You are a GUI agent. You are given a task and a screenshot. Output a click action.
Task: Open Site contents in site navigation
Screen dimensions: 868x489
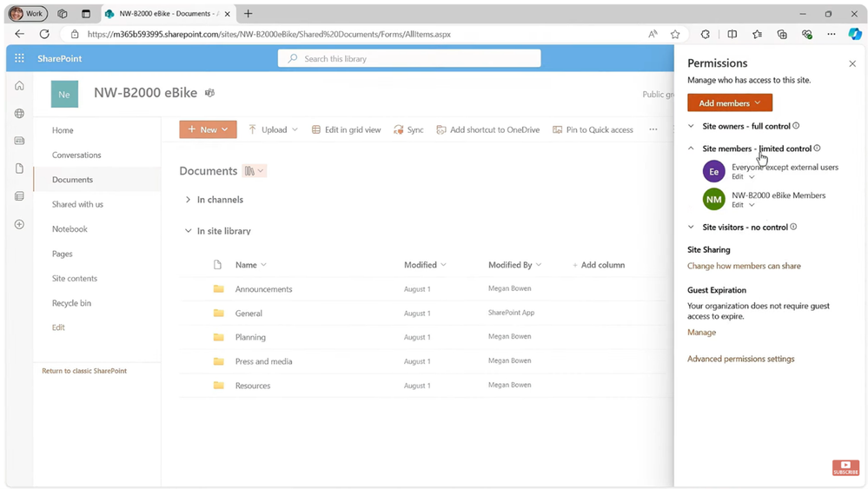click(x=75, y=278)
